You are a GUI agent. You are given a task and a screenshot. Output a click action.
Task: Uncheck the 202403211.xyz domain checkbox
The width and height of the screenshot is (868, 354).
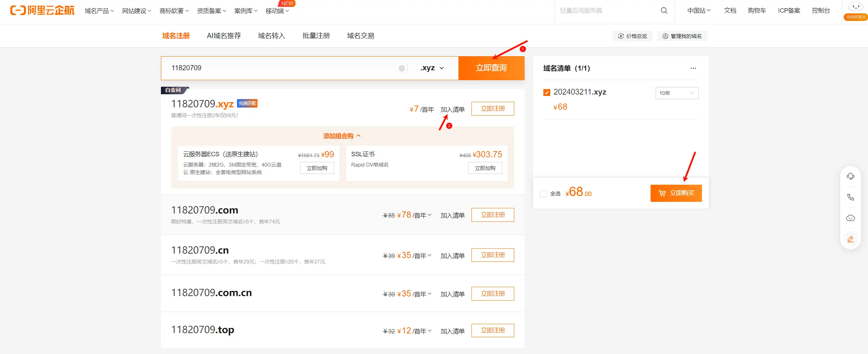(547, 93)
